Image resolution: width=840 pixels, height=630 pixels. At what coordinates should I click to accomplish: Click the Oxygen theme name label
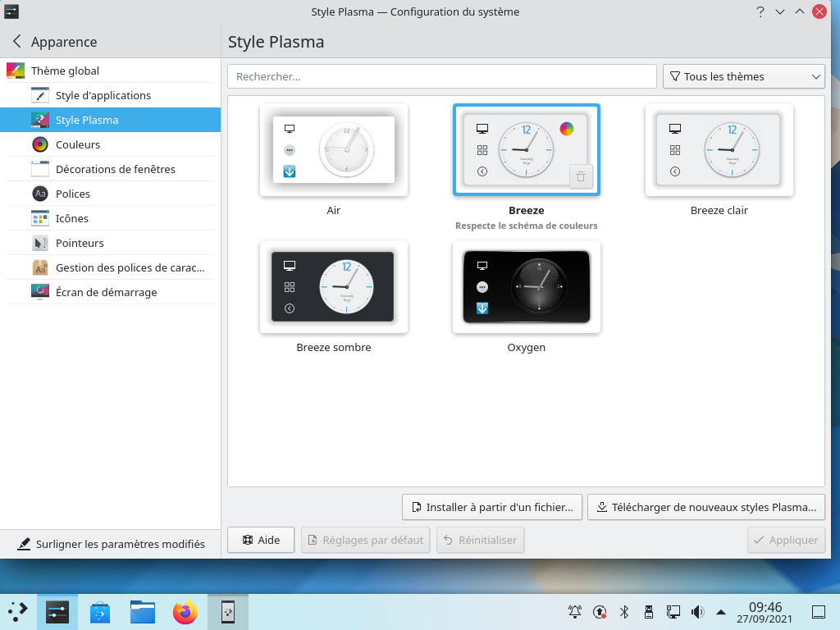point(526,348)
